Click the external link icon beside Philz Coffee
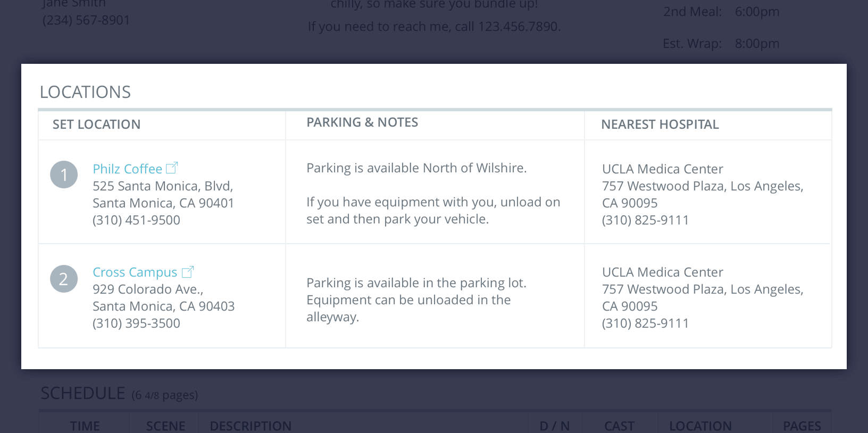 (x=172, y=168)
